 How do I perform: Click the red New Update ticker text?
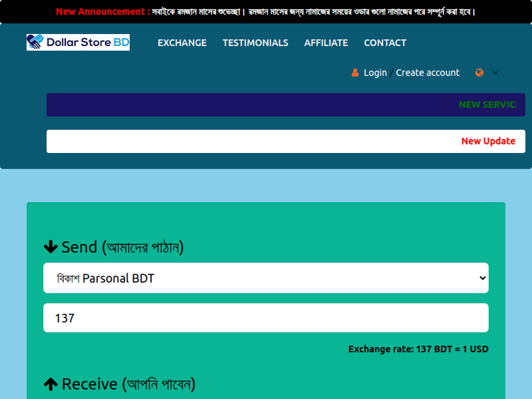click(x=488, y=141)
